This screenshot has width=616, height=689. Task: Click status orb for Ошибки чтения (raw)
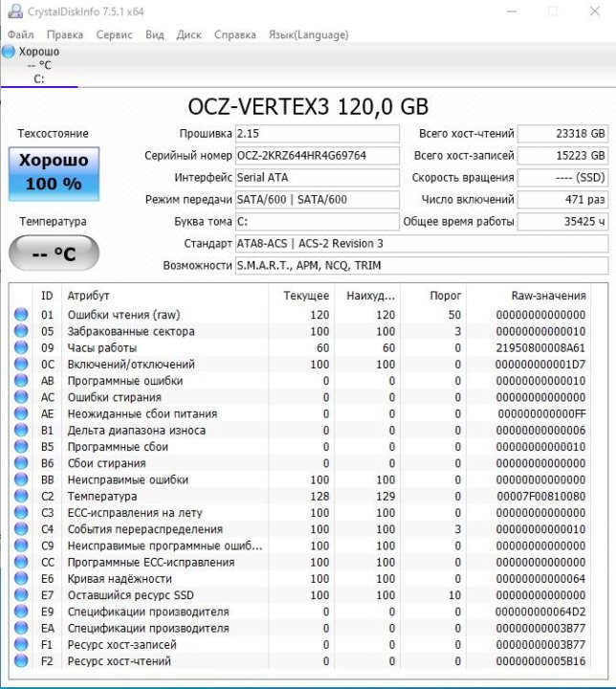21,315
